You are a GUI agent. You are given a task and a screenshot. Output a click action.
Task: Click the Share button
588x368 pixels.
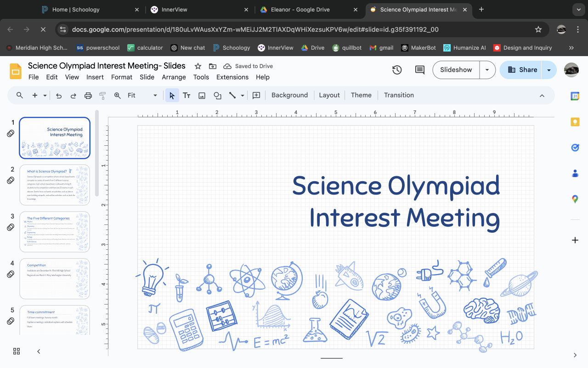coord(523,70)
